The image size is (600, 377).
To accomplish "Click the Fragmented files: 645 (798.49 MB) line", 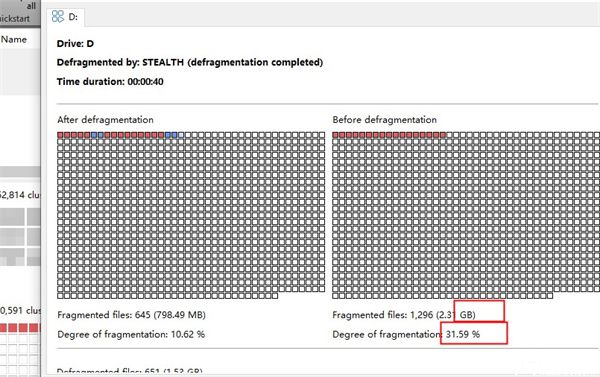I will coord(131,315).
